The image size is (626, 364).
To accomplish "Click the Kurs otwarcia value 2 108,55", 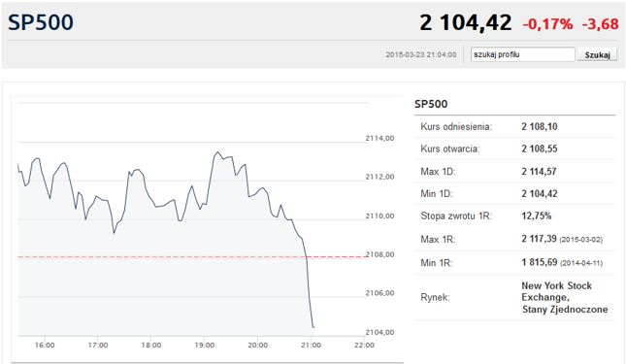I will pyautogui.click(x=540, y=149).
